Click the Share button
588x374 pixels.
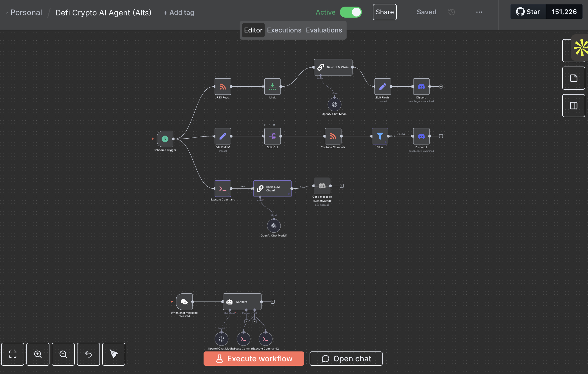click(384, 12)
